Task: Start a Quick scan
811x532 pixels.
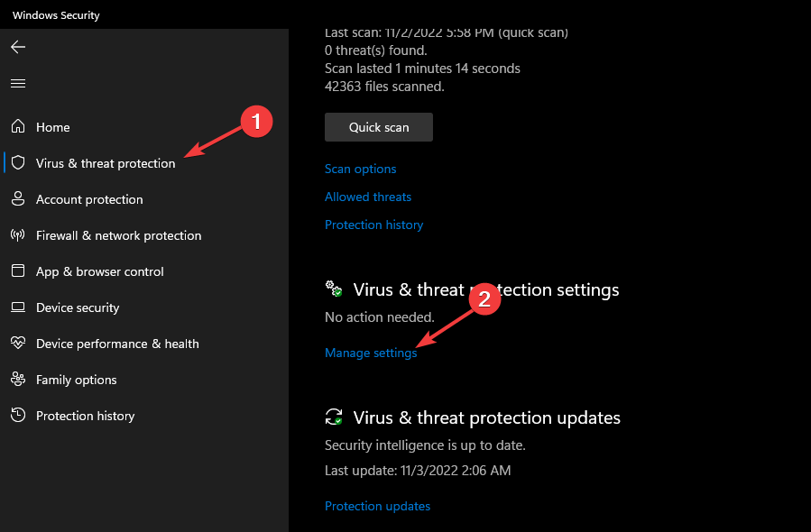Action: tap(379, 127)
